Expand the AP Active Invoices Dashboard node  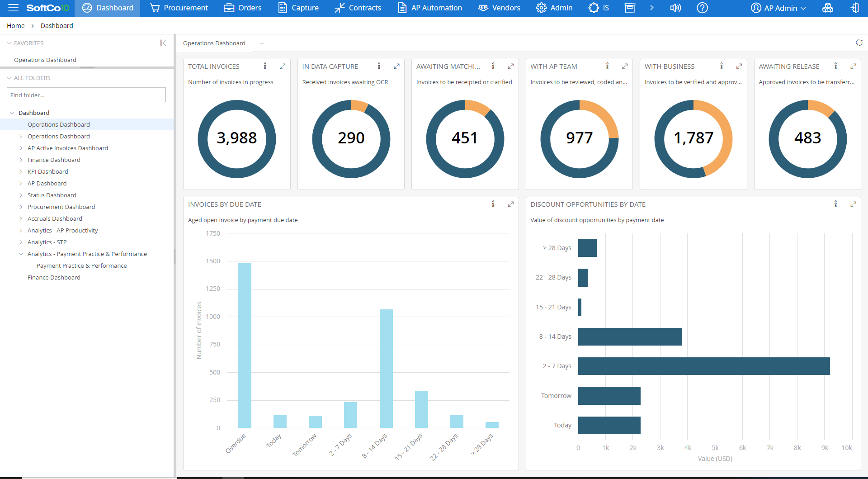tap(20, 148)
